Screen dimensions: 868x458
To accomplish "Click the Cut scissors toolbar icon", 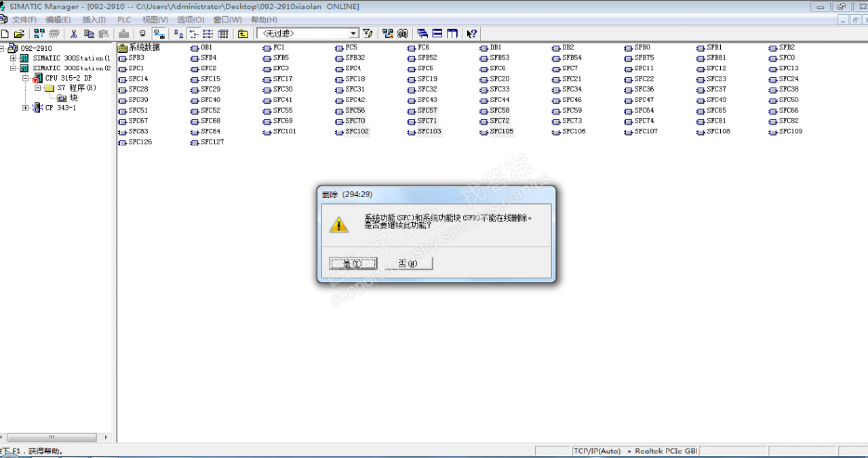I will (74, 33).
